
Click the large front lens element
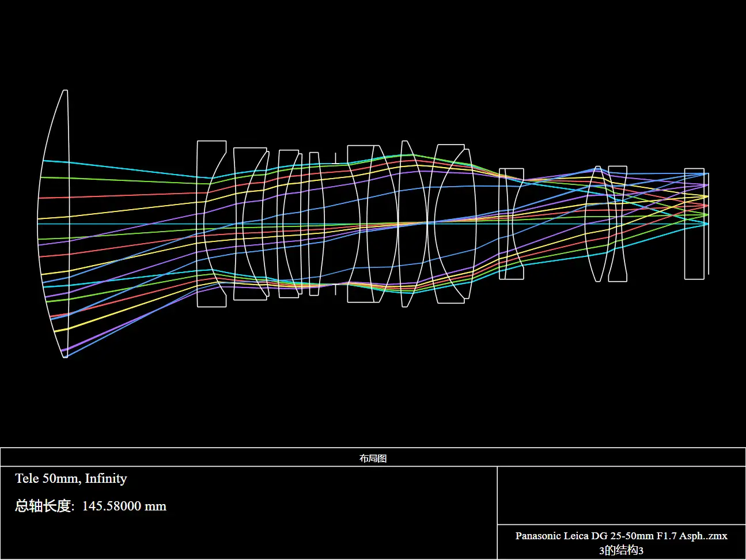(55, 224)
